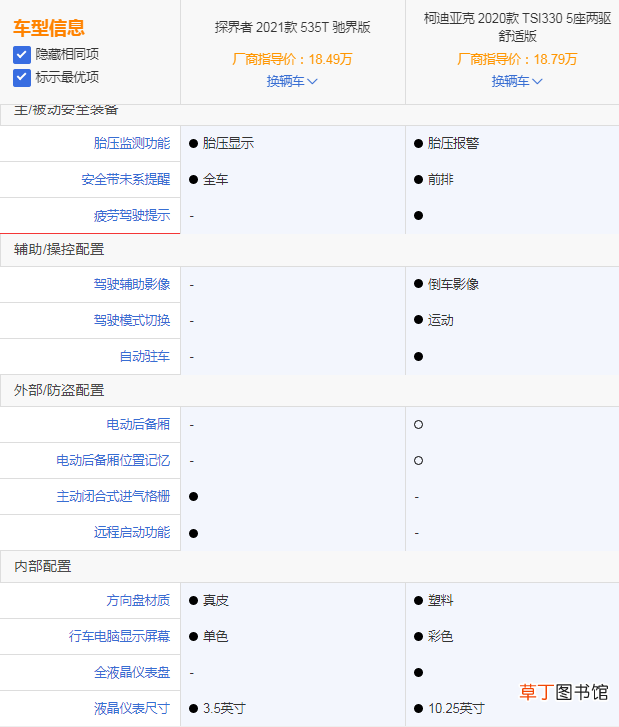Click standard dot for 探界者 主动闭合式进气格栅
Viewport: 619px width, 727px height.
[193, 497]
